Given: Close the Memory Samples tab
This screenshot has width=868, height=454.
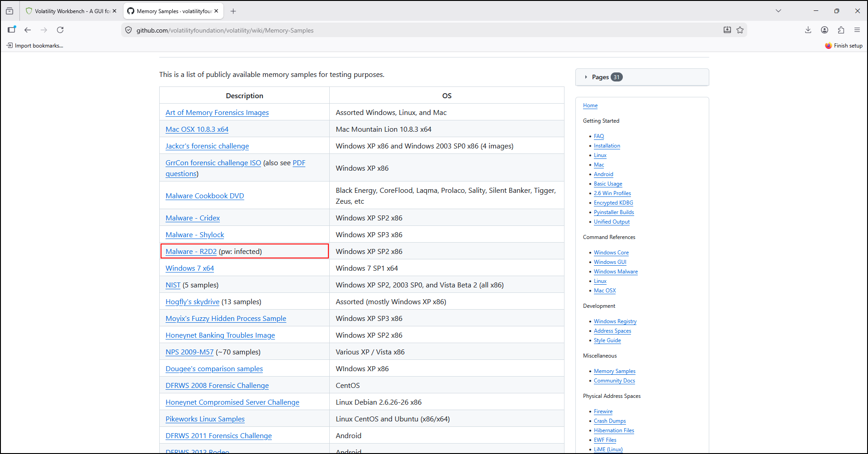Looking at the screenshot, I should pyautogui.click(x=216, y=11).
